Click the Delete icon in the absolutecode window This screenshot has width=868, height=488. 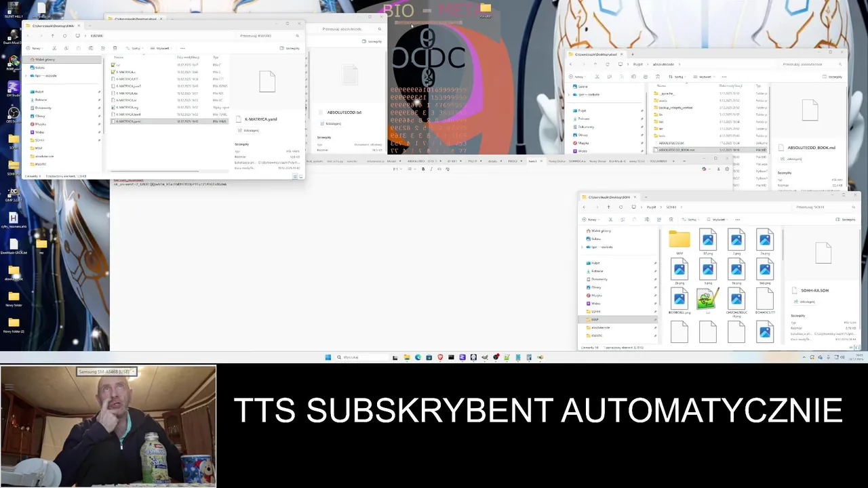pos(658,77)
